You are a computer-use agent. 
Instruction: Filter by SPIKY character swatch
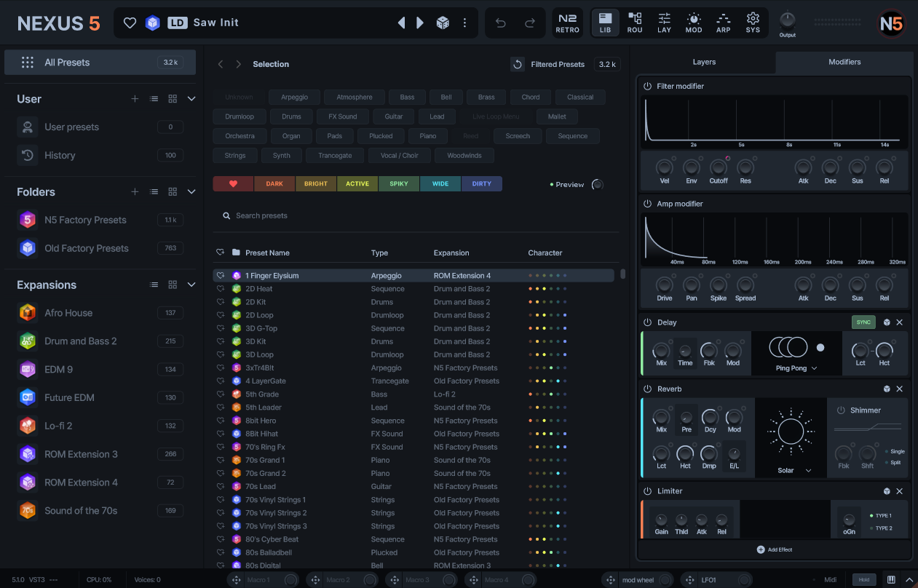399,183
